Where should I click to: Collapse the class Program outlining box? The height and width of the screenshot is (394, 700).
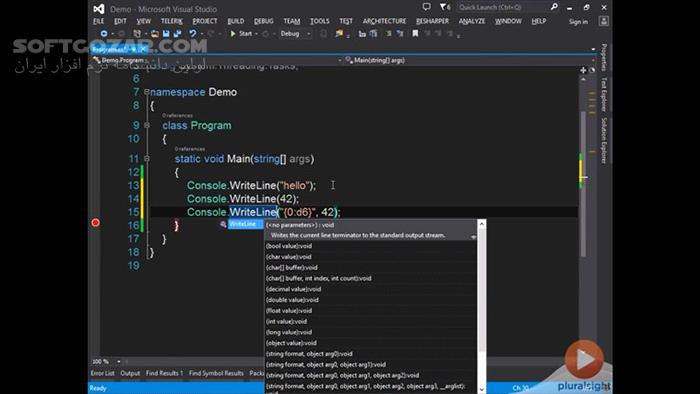click(x=147, y=125)
